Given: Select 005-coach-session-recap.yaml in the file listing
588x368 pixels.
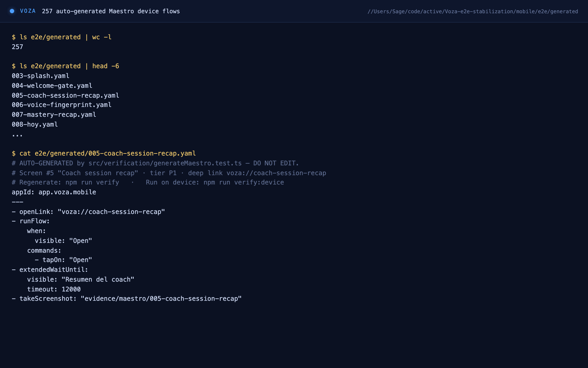Looking at the screenshot, I should coord(65,95).
